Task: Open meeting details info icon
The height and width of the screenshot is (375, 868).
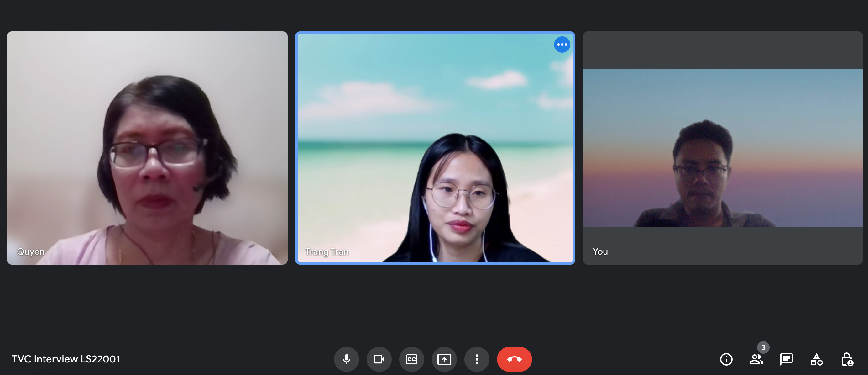Action: [726, 359]
